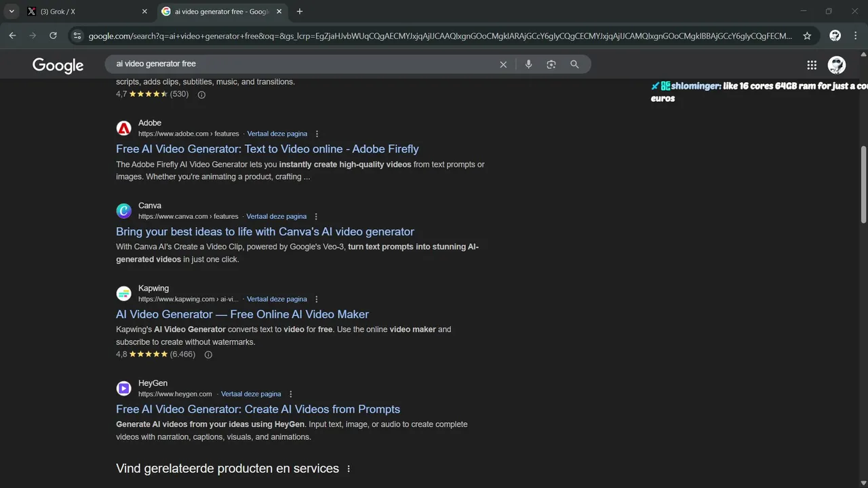The image size is (868, 488).
Task: Open info icon next to 530 reviews
Action: pos(201,95)
